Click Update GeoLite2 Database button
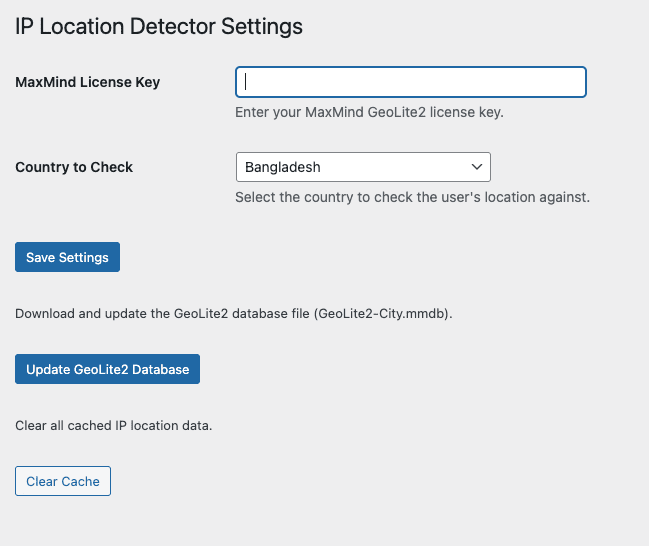 pyautogui.click(x=108, y=369)
